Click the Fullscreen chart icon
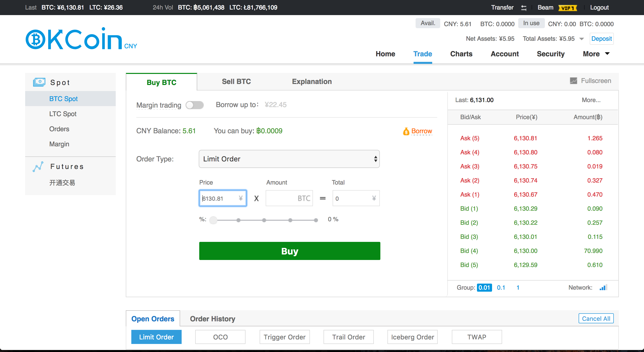The width and height of the screenshot is (644, 352). [x=573, y=81]
